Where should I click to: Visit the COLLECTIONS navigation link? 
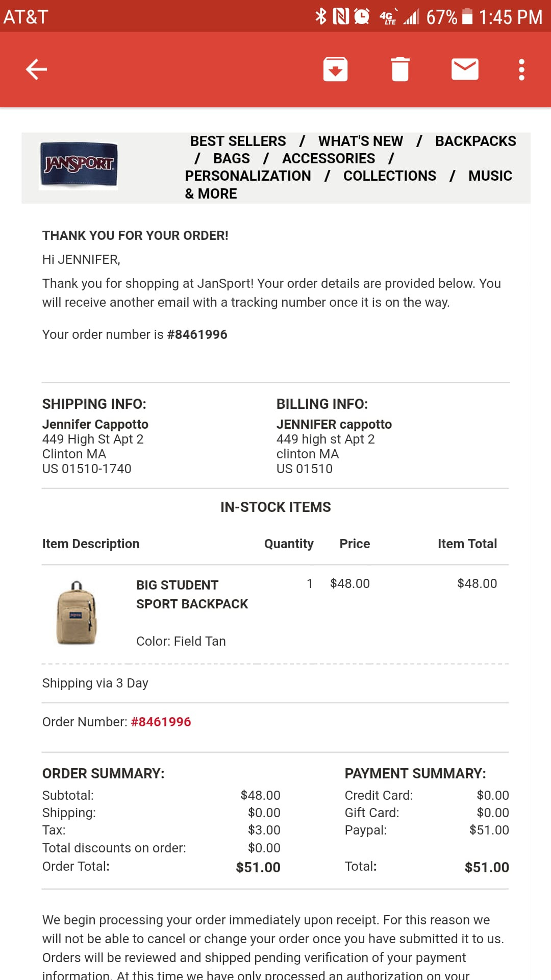390,176
